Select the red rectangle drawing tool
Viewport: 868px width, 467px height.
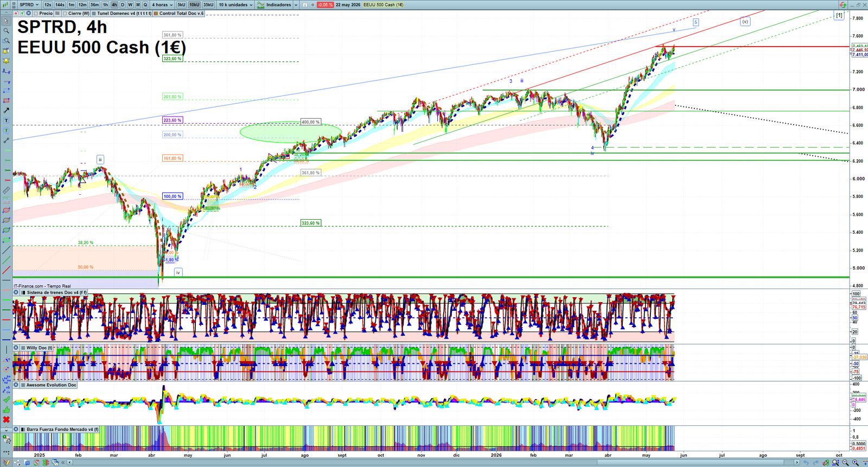(7, 100)
